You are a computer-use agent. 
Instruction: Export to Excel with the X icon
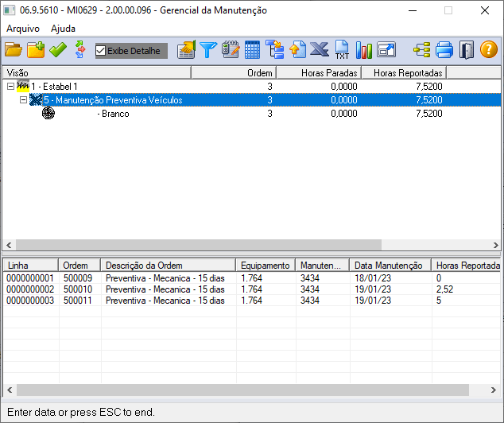pyautogui.click(x=320, y=50)
